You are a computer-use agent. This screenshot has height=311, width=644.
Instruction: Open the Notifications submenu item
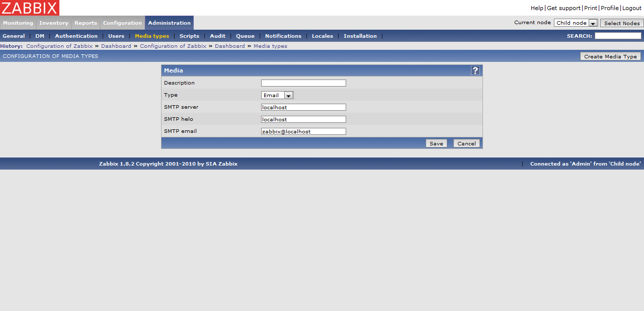283,36
